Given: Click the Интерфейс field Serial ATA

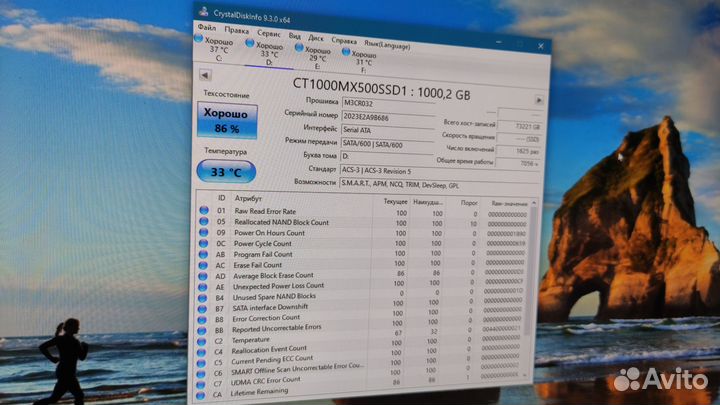Looking at the screenshot, I should coord(388,131).
